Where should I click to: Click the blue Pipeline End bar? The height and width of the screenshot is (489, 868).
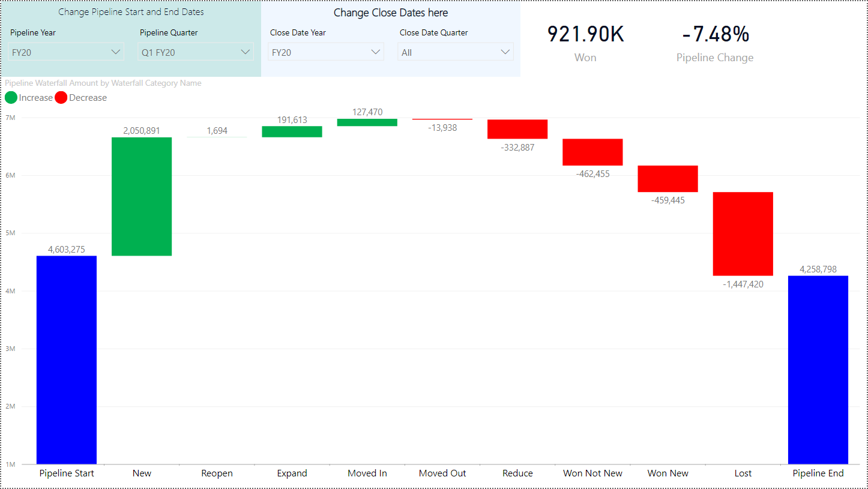(818, 370)
